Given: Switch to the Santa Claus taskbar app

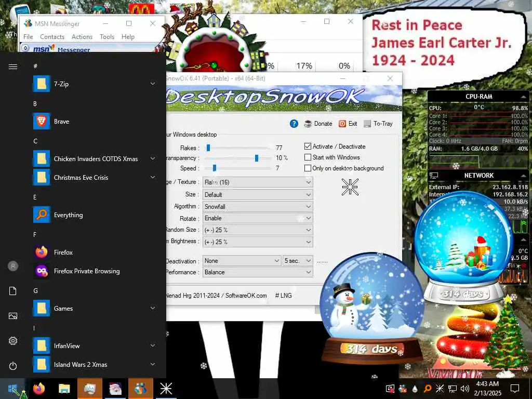Looking at the screenshot, I should (115, 389).
